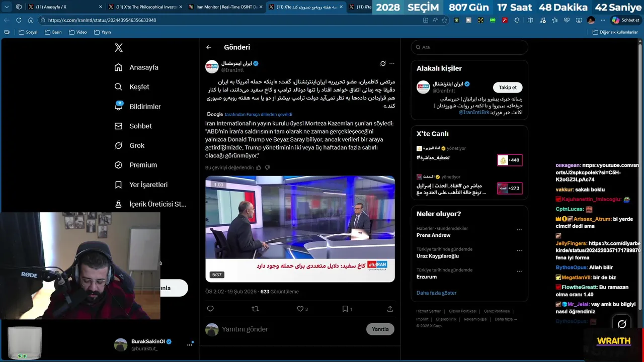Click the reply comment icon under post

coord(210,309)
